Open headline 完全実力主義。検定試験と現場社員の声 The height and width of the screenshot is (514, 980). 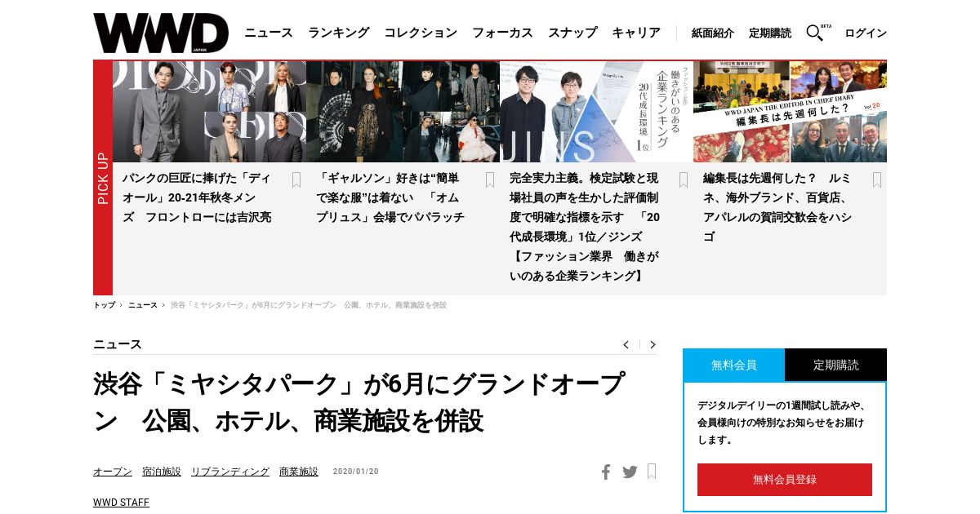tap(584, 227)
